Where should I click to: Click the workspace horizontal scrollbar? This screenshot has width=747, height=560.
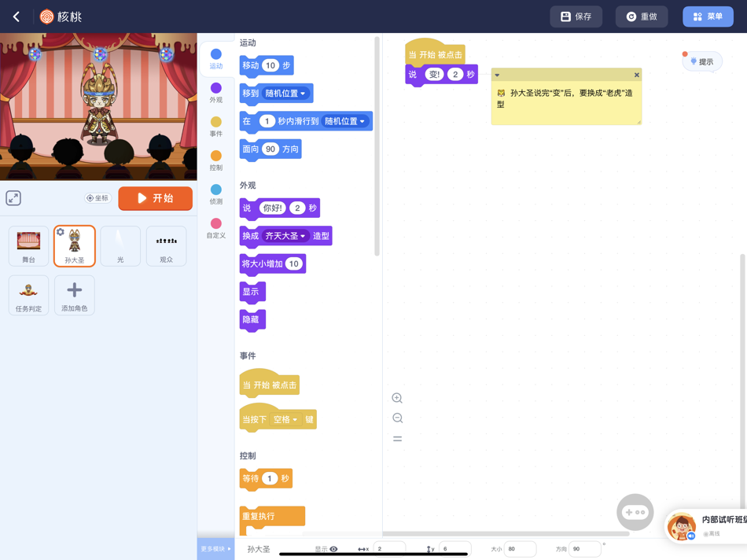[x=506, y=534]
